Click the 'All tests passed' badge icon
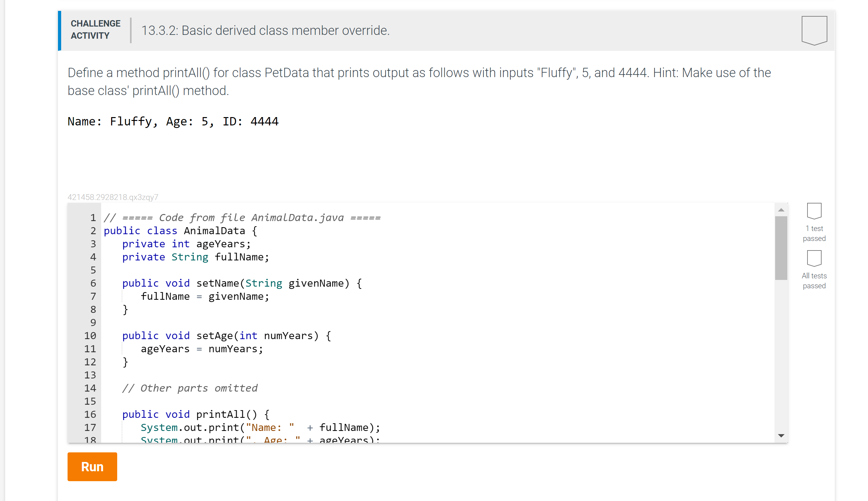Viewport: 868px width, 501px height. pos(814,258)
